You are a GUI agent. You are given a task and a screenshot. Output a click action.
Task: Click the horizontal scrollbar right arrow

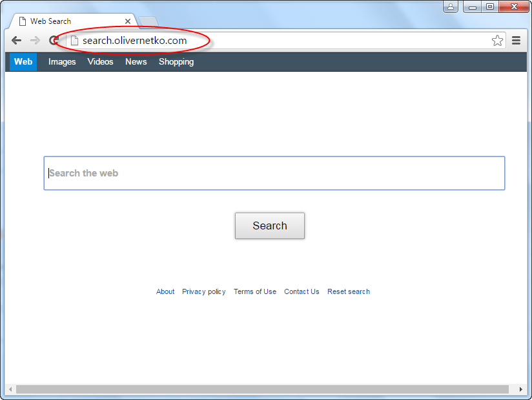[x=521, y=389]
